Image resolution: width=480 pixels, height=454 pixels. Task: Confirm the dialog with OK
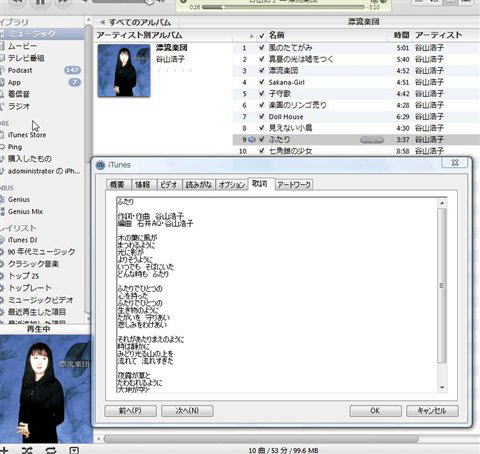pos(375,411)
